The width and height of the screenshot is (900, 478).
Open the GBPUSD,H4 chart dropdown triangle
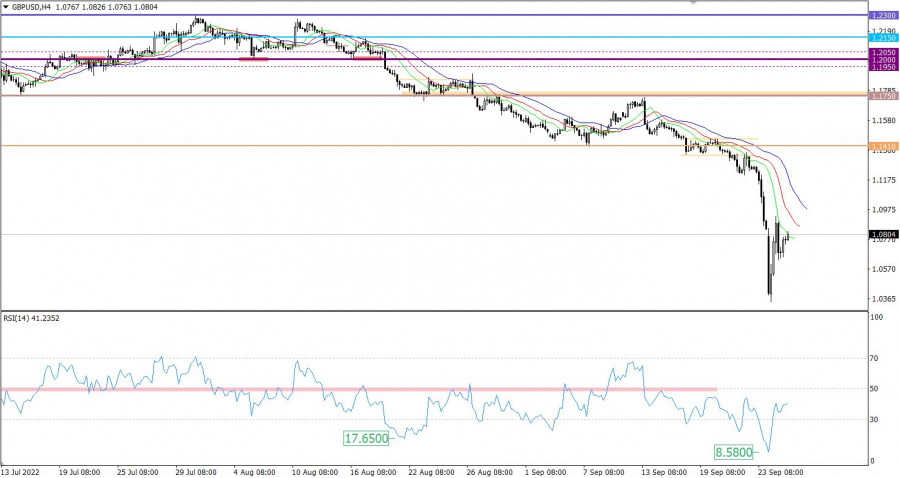point(7,7)
